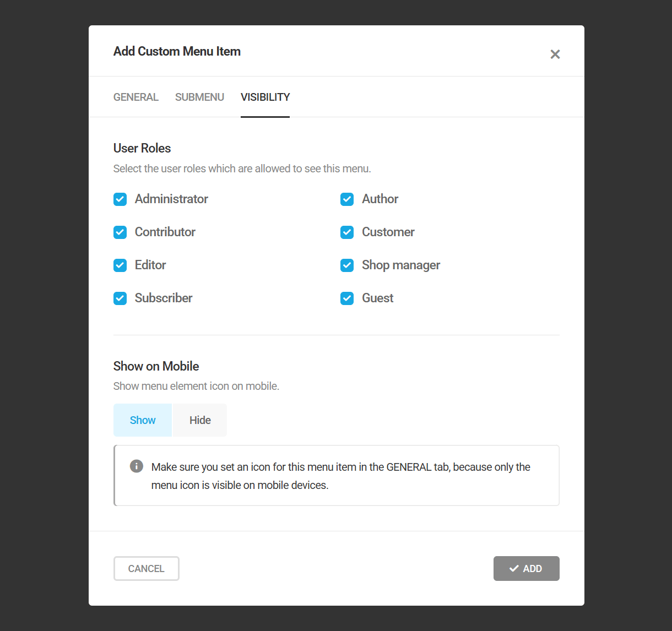Click the ADD button to save
Screen dimensions: 672x631
[x=526, y=568]
